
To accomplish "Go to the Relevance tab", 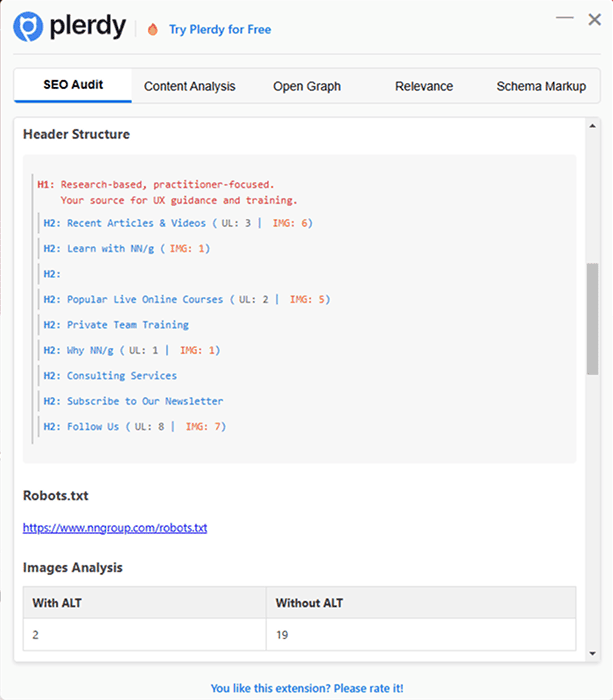I will 424,86.
